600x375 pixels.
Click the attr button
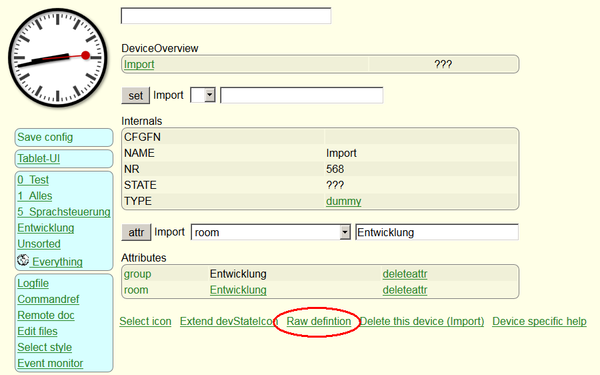point(136,232)
